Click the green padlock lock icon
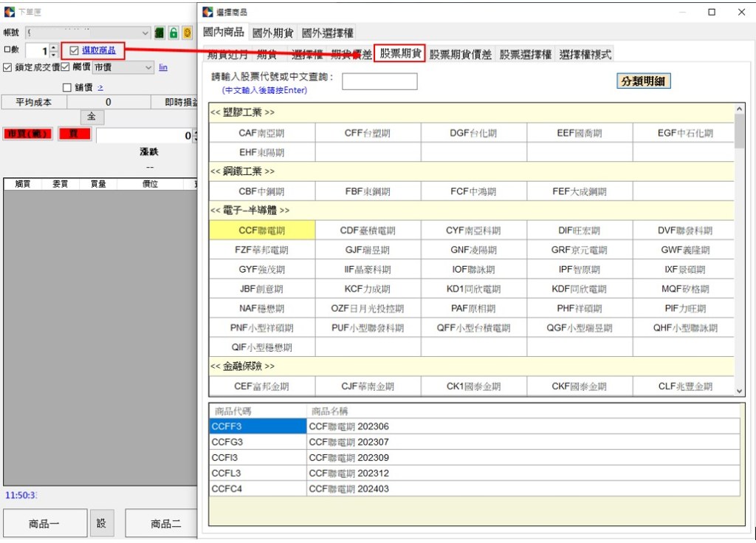The height and width of the screenshot is (543, 756). (x=173, y=33)
